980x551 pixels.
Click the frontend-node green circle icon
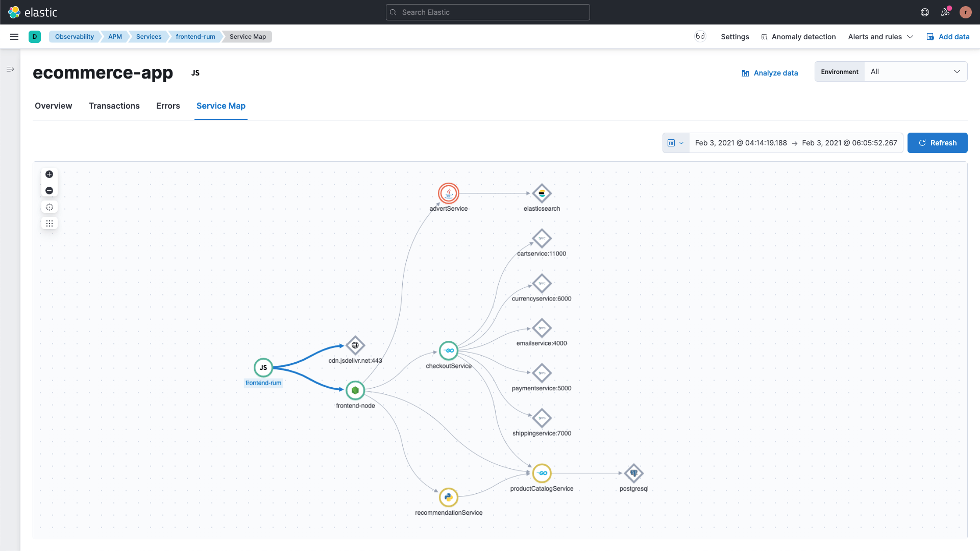point(355,390)
